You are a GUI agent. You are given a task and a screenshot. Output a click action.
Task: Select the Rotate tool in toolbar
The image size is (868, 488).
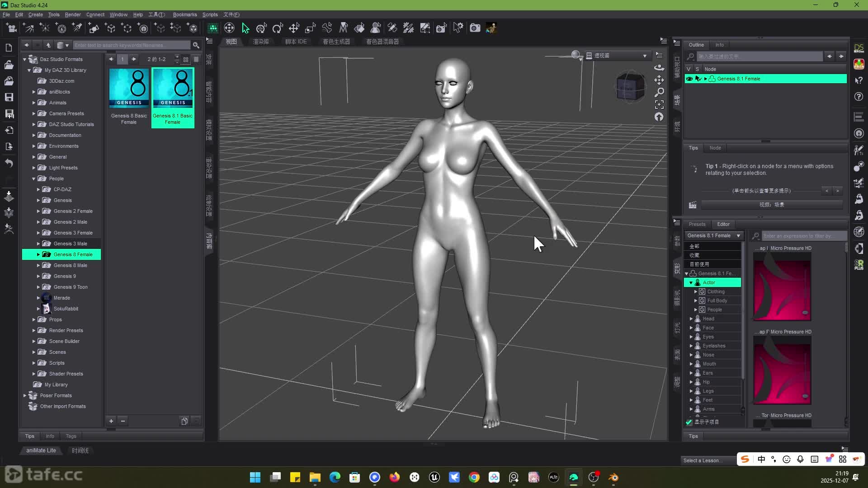click(x=278, y=28)
